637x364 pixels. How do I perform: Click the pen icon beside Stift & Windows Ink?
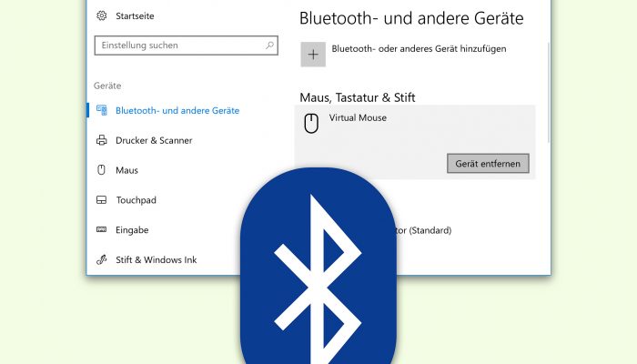pos(102,259)
